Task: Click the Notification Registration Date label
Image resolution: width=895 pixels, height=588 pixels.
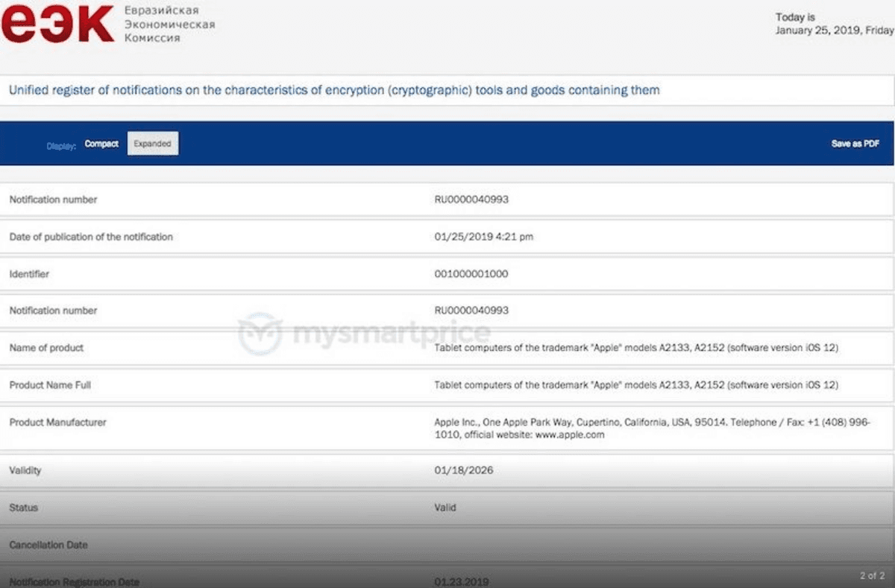Action: [x=74, y=581]
